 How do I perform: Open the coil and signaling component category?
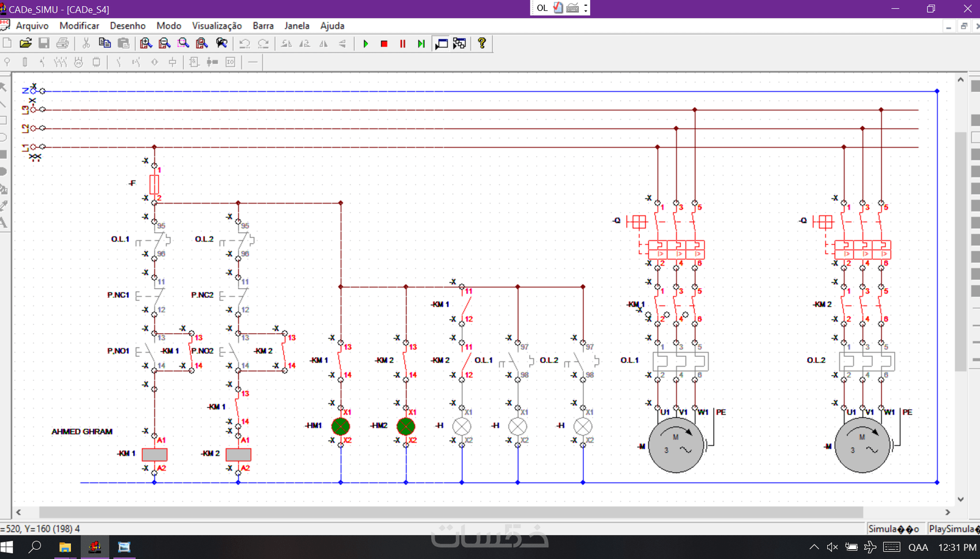click(x=172, y=62)
